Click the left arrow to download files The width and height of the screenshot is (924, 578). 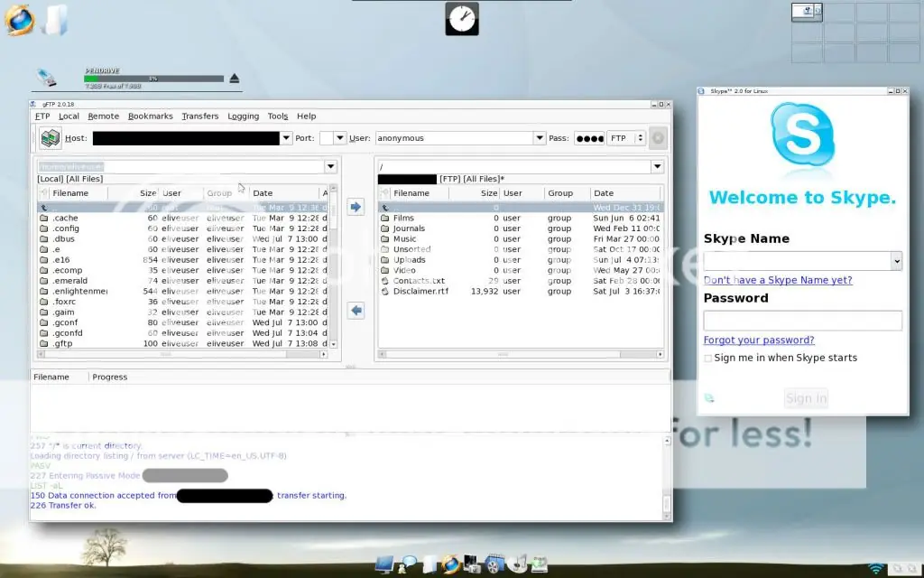(356, 311)
